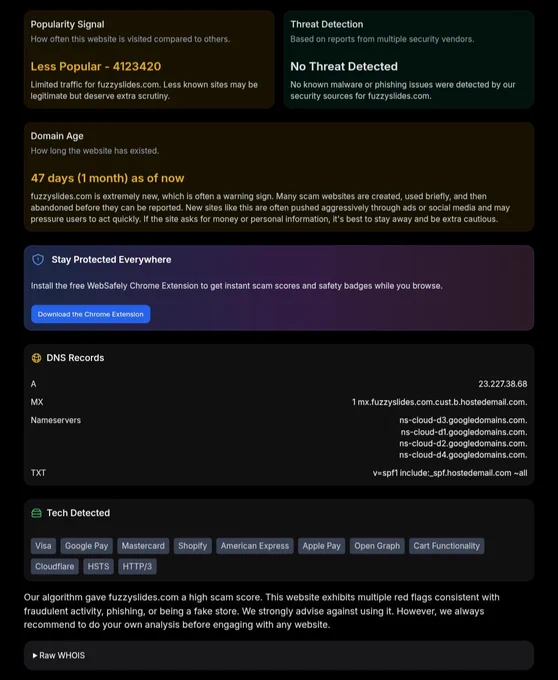Click the MX label in DNS Records
Image resolution: width=558 pixels, height=680 pixels.
tap(37, 402)
